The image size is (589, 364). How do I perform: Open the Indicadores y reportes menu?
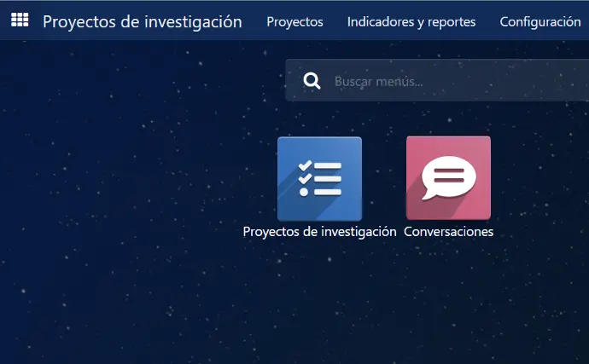pyautogui.click(x=411, y=22)
